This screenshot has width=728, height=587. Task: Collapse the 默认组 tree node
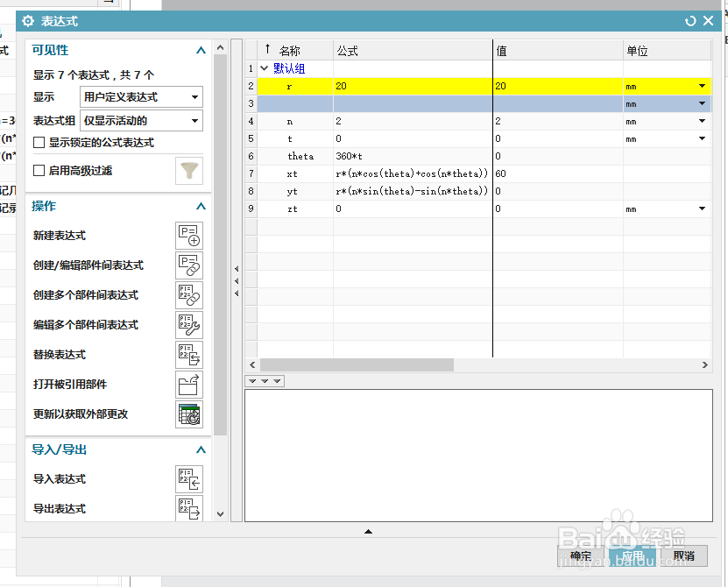(x=264, y=67)
